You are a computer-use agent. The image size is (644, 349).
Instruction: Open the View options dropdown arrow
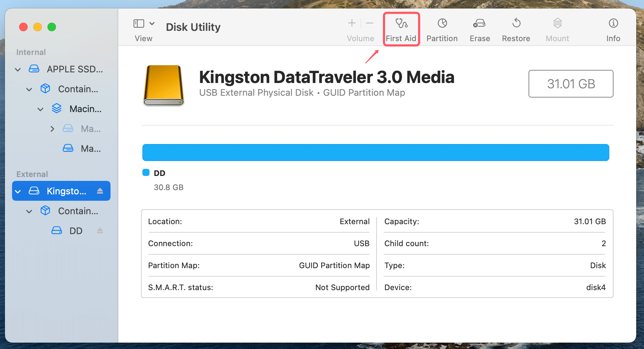(x=152, y=23)
